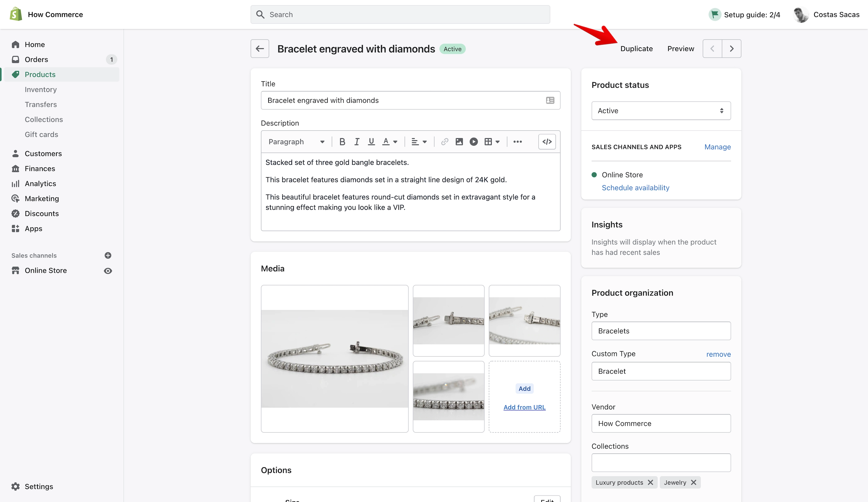Screen dimensions: 868x502
Task: Toggle italic formatting
Action: (357, 142)
